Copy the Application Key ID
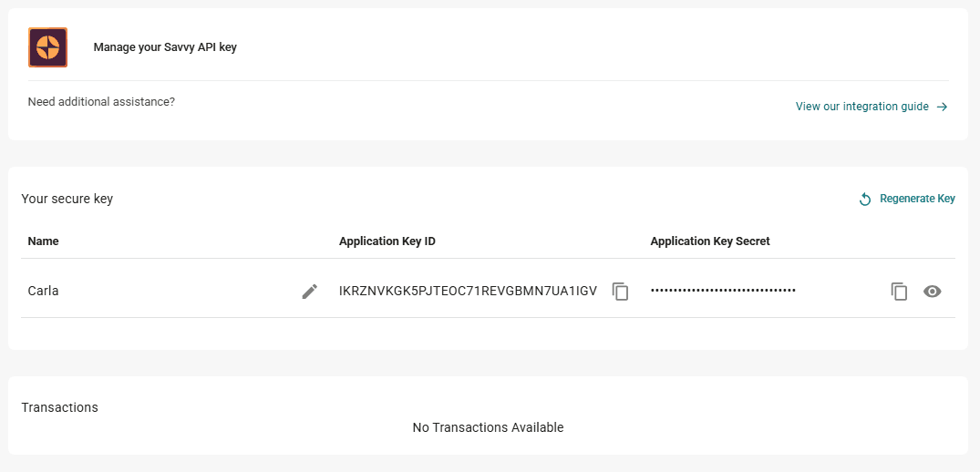 tap(621, 292)
